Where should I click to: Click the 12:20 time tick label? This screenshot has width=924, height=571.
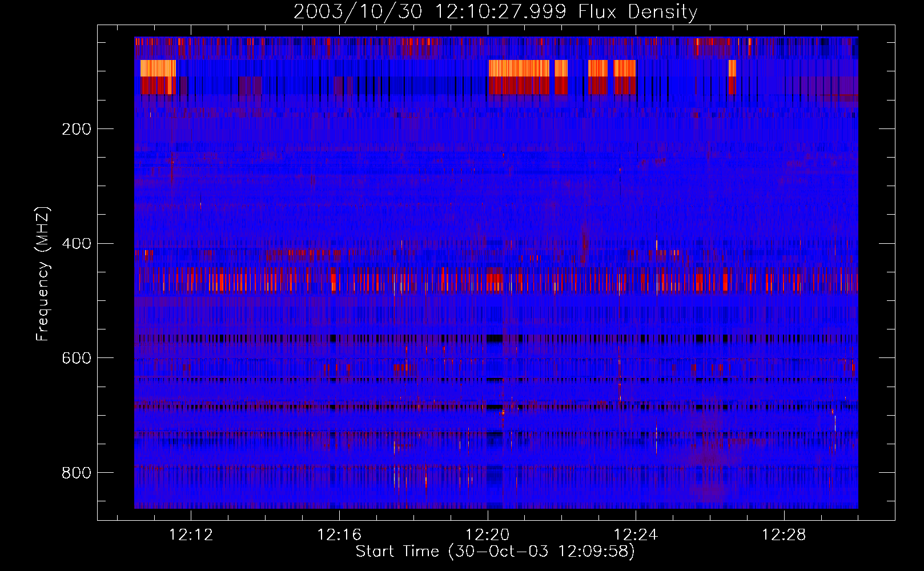point(488,535)
